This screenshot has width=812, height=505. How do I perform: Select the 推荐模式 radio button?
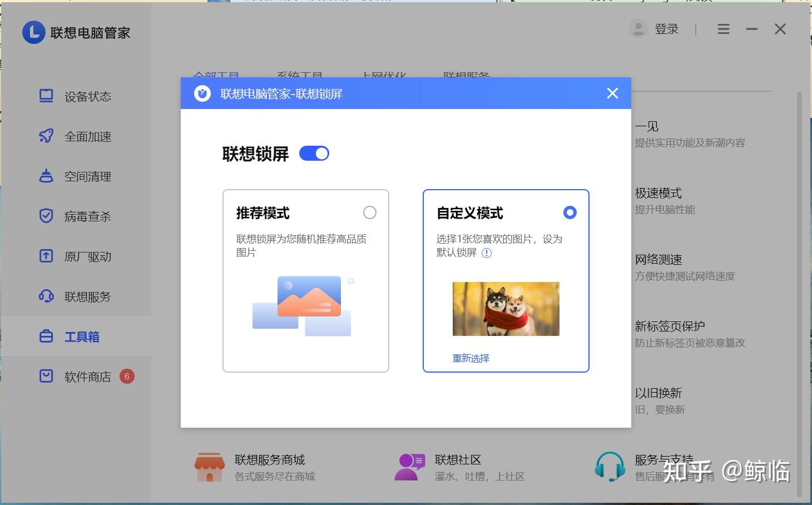(370, 212)
